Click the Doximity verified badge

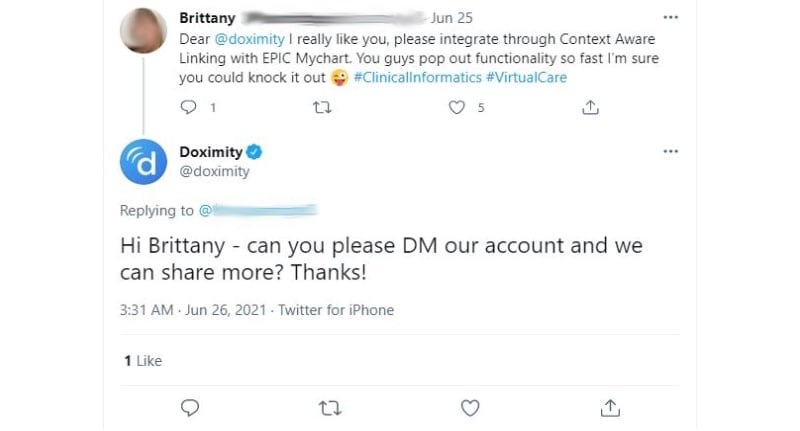pos(254,152)
